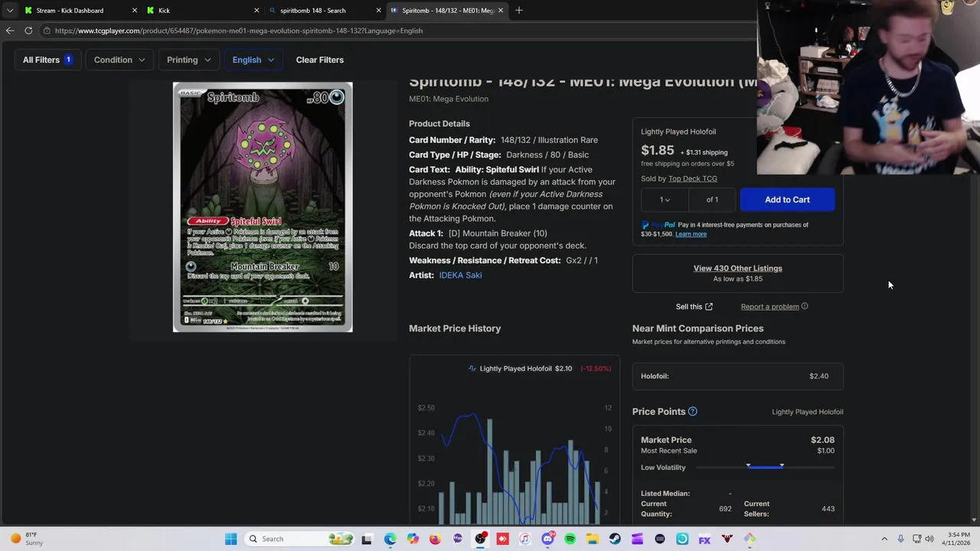Open the All Filters panel

pyautogui.click(x=47, y=60)
